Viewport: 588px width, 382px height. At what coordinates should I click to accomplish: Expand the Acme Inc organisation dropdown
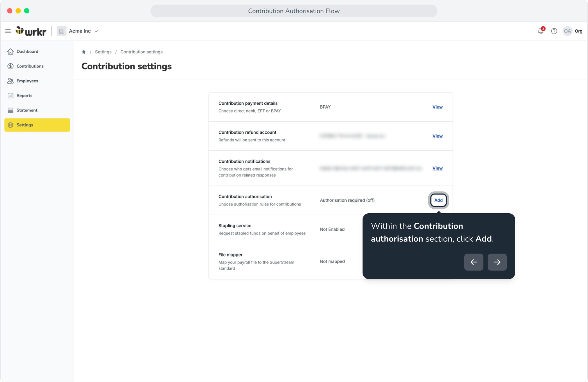96,31
